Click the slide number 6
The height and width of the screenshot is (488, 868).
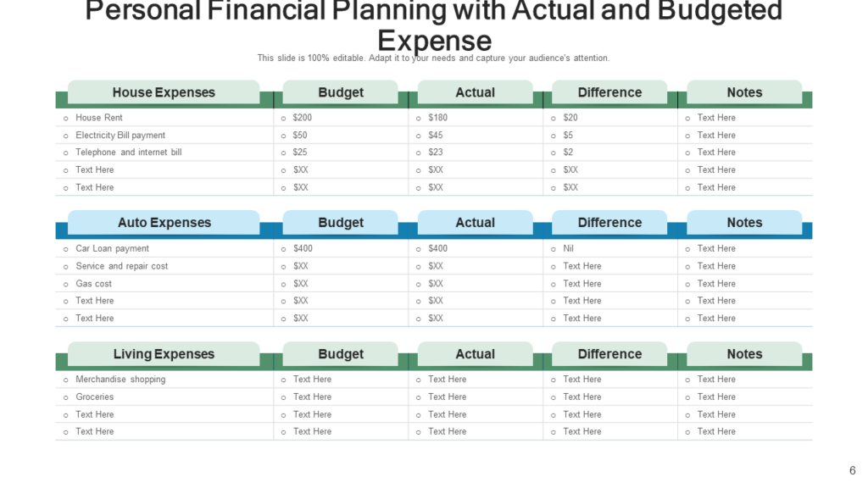click(853, 471)
